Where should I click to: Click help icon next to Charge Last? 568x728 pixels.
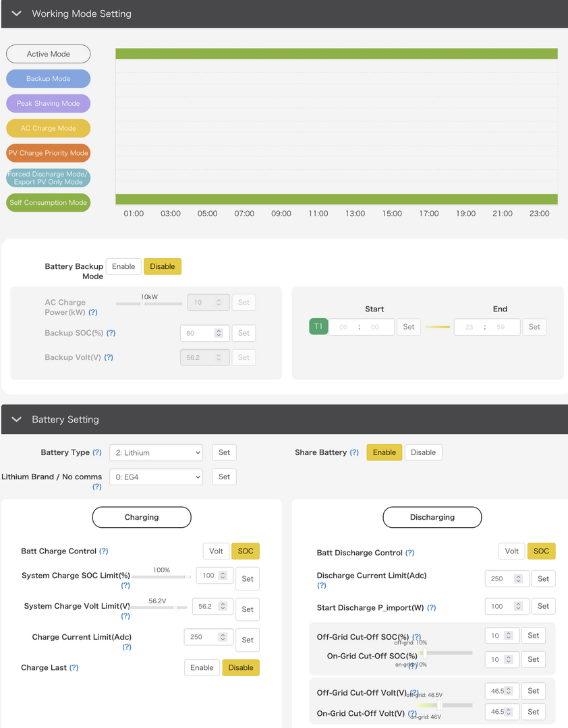pos(74,668)
